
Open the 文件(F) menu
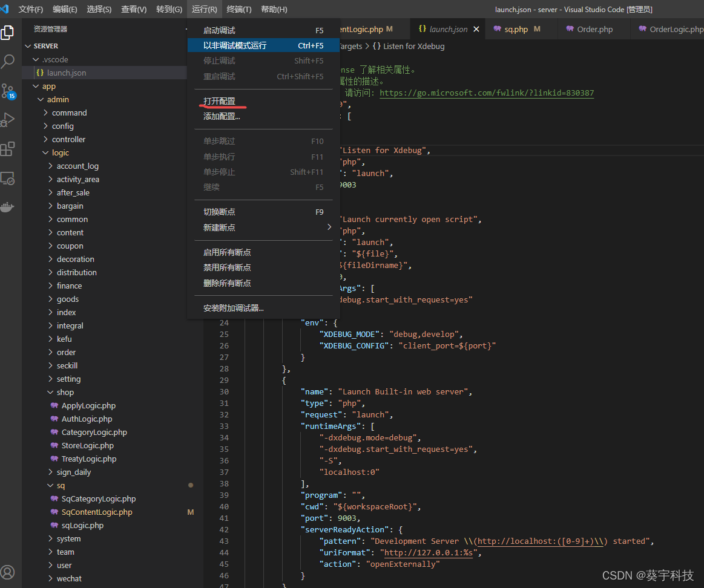coord(30,10)
